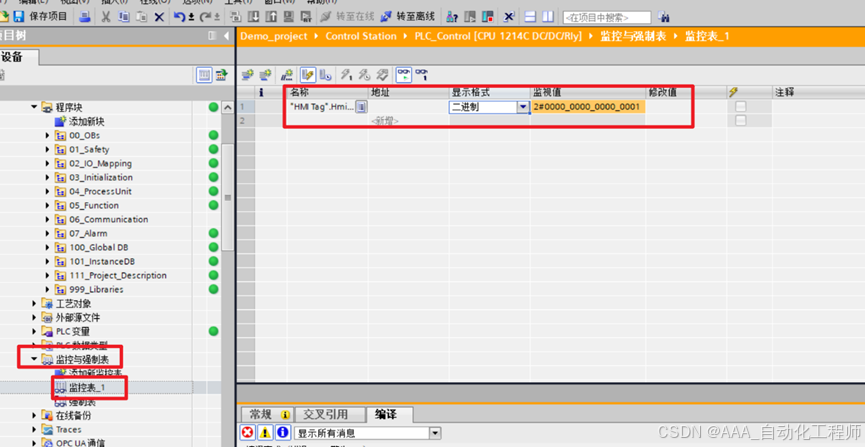The height and width of the screenshot is (447, 865).
Task: Toggle the advanced settings columns icon
Action: coord(325,74)
